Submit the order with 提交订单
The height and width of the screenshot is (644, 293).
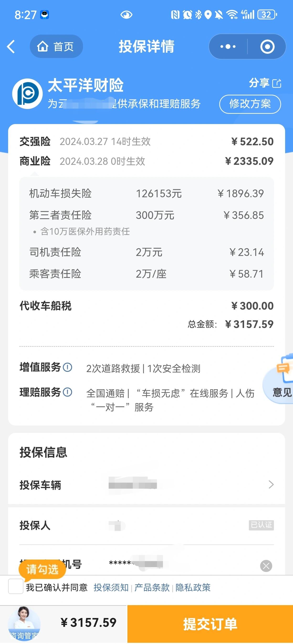pyautogui.click(x=210, y=624)
